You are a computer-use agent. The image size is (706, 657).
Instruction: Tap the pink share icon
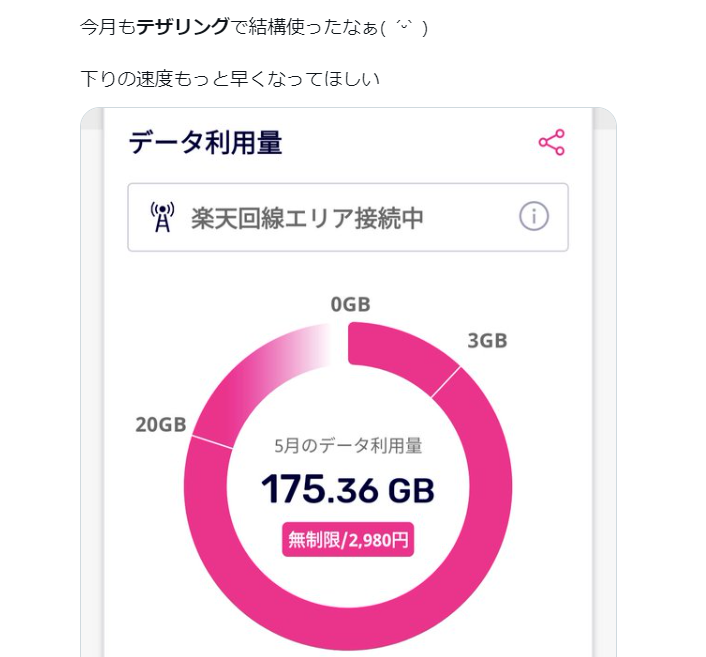coord(552,143)
